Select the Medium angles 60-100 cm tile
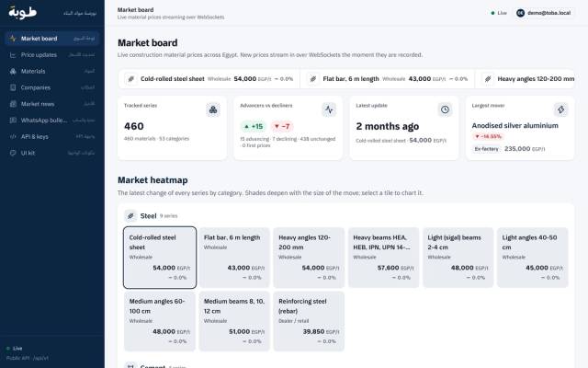Image resolution: width=588 pixels, height=368 pixels. [160, 321]
